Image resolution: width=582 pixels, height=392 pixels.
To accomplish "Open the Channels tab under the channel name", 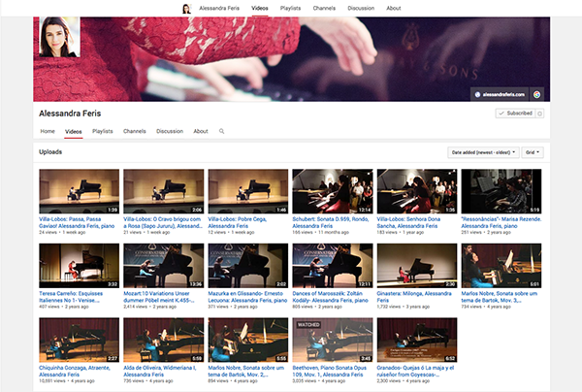I will [135, 131].
